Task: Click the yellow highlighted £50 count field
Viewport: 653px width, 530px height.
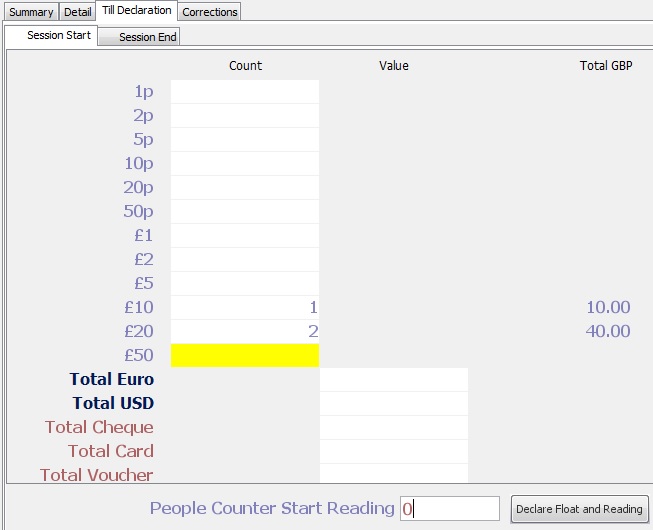Action: 245,356
